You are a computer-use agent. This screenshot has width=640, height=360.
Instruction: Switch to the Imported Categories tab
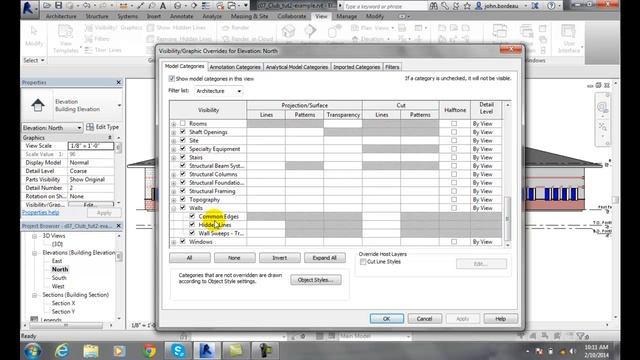tap(356, 67)
